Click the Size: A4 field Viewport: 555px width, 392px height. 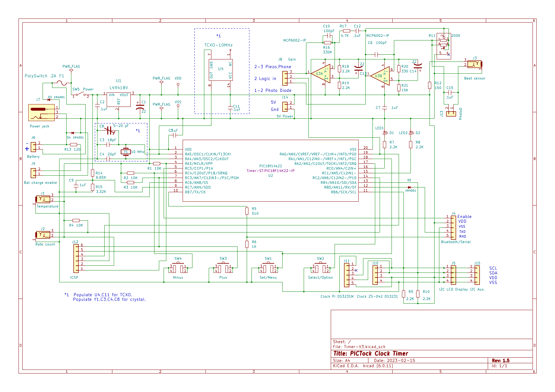[342, 361]
